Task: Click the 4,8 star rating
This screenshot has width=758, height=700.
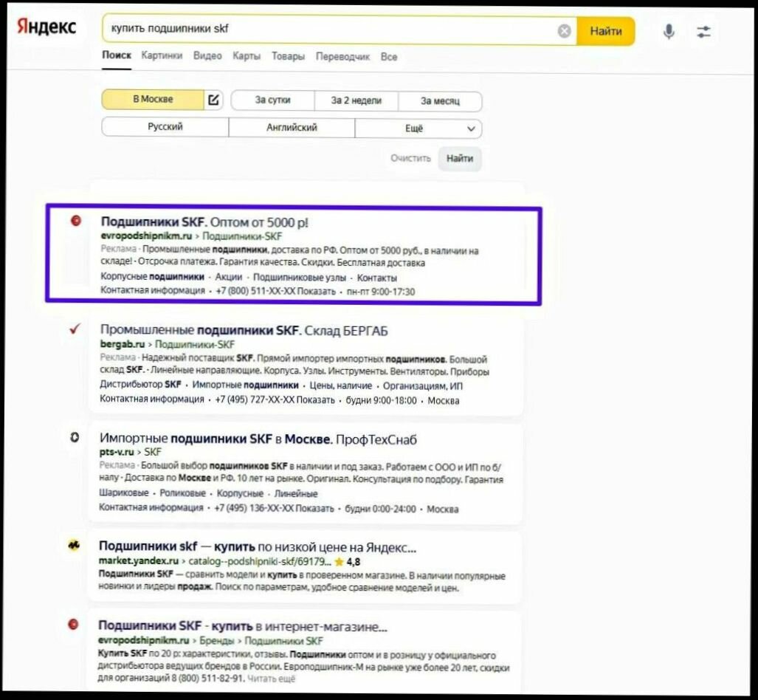Action: (x=347, y=562)
